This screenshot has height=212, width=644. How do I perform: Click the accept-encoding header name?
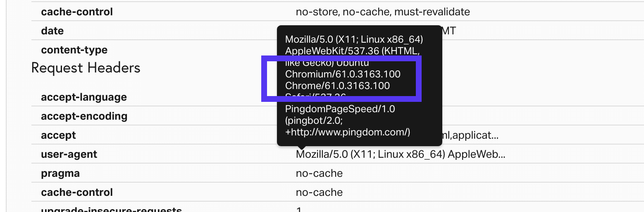pyautogui.click(x=84, y=116)
